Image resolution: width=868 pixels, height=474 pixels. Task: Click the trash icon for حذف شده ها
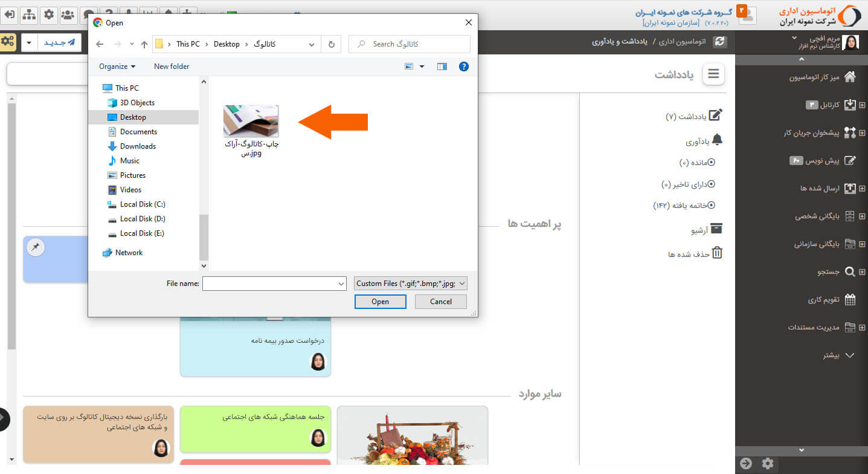[716, 253]
